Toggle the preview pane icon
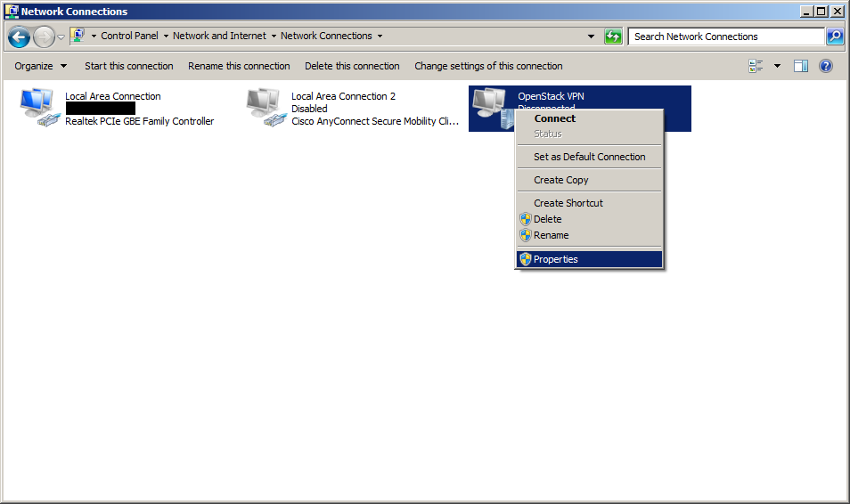The width and height of the screenshot is (850, 504). click(x=800, y=66)
